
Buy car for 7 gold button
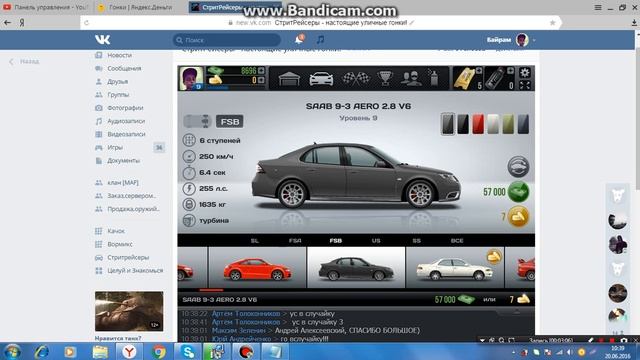(x=518, y=217)
